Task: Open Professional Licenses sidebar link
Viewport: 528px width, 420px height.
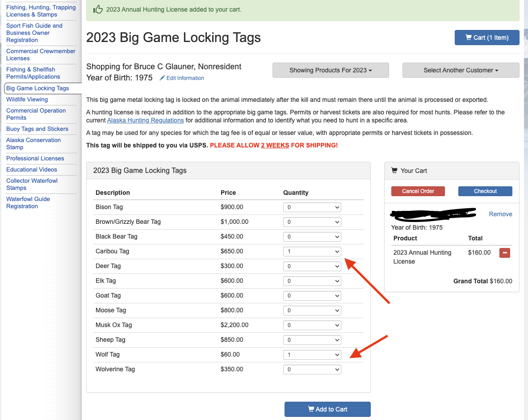Action: click(35, 159)
